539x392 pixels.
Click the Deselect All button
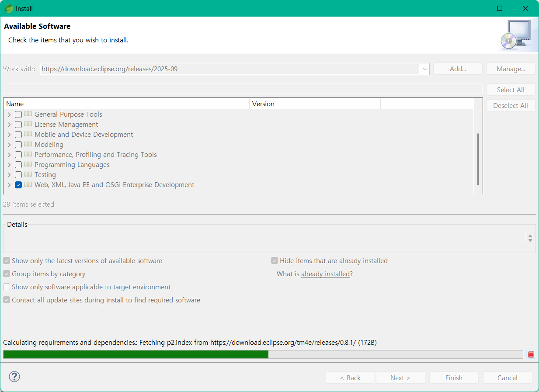(x=511, y=105)
